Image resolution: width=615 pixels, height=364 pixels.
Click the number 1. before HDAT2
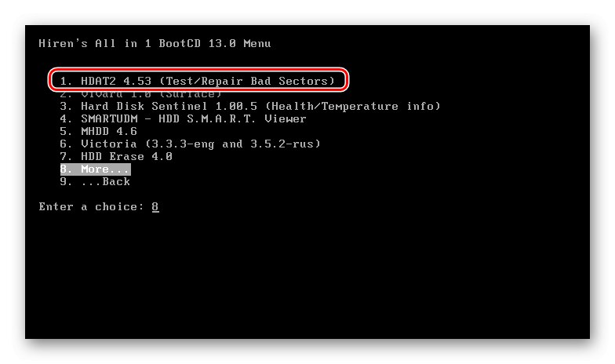(x=66, y=81)
